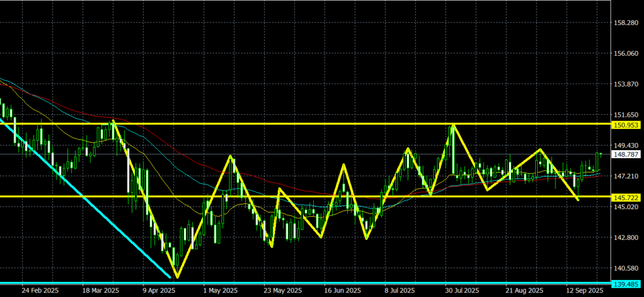Click the 148.787 current price label
The image size is (644, 297).
click(x=628, y=154)
